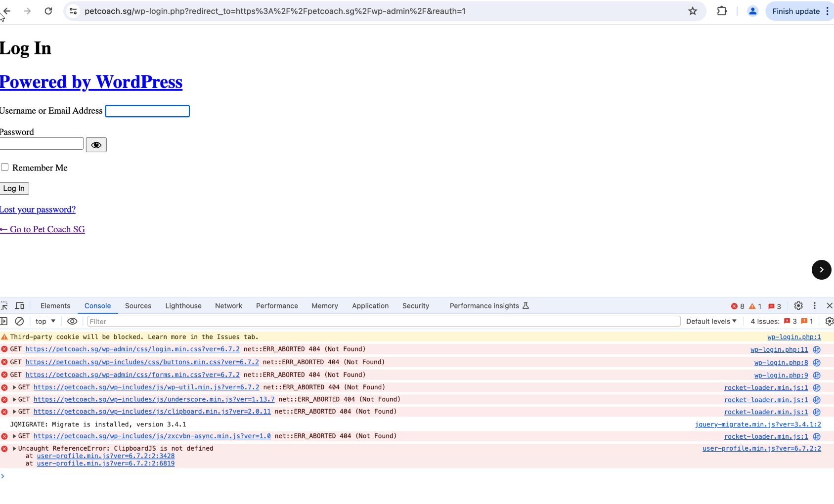Viewport: 834px width, 504px height.
Task: Open the top JavaScript context dropdown
Action: [45, 321]
